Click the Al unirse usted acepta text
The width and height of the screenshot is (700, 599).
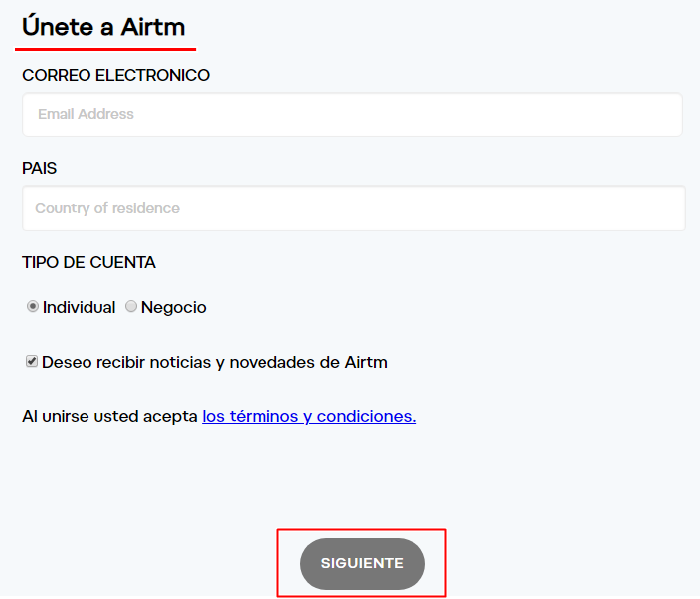pos(109,416)
